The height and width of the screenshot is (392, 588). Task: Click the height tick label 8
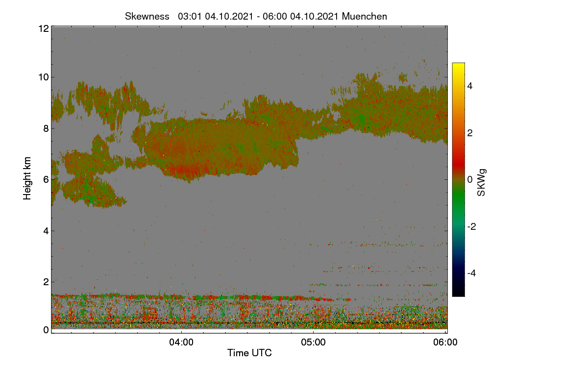(46, 128)
